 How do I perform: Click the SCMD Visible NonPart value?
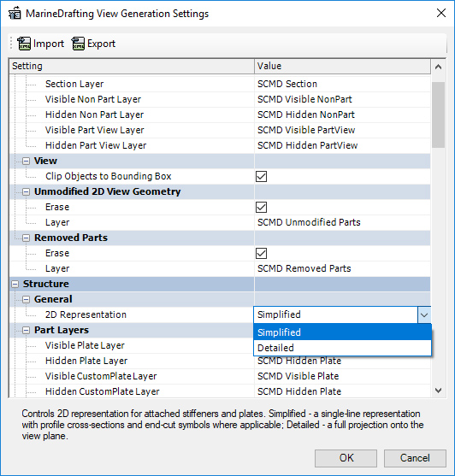click(304, 100)
